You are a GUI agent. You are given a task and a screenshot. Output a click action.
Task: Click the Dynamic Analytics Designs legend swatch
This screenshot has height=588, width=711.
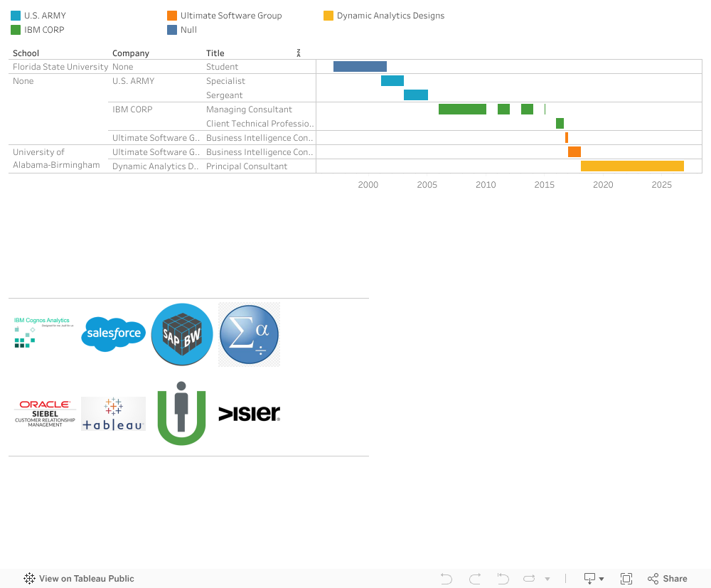pos(328,16)
